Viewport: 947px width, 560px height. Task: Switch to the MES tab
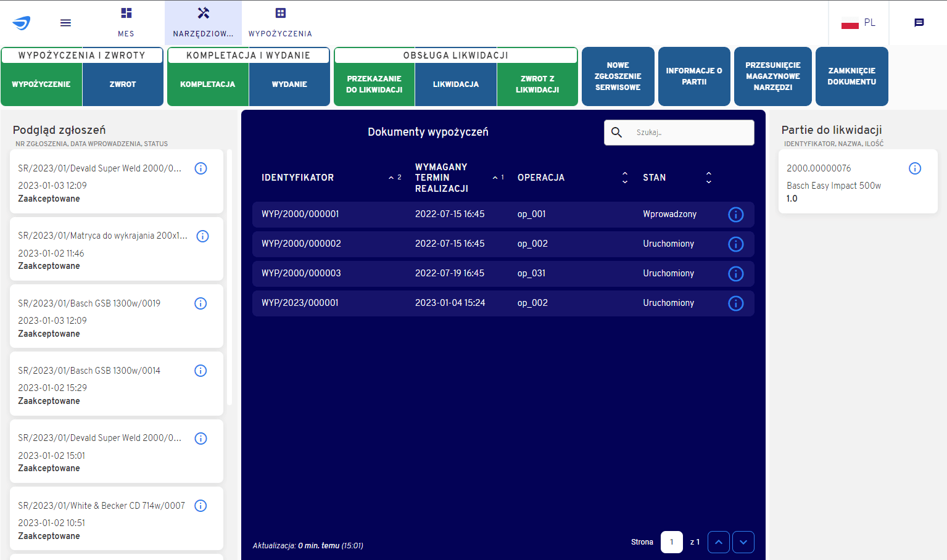pos(126,22)
